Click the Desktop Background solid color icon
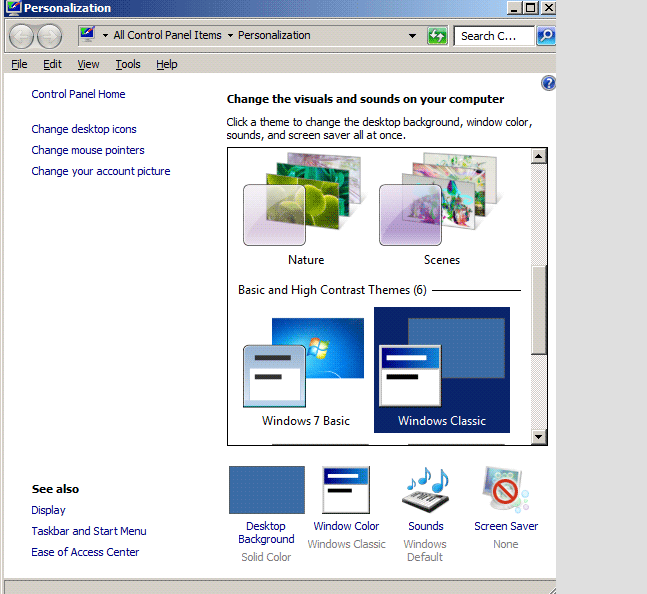This screenshot has width=647, height=594. point(267,490)
